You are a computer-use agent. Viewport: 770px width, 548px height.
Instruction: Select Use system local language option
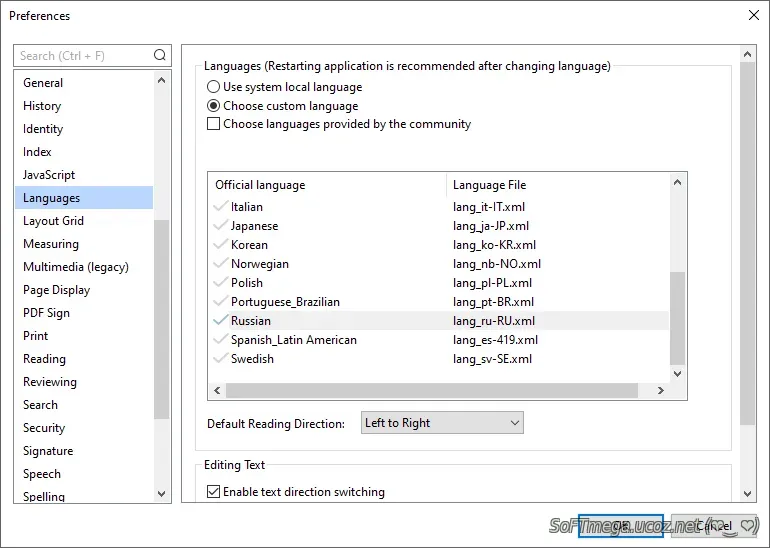[x=214, y=87]
